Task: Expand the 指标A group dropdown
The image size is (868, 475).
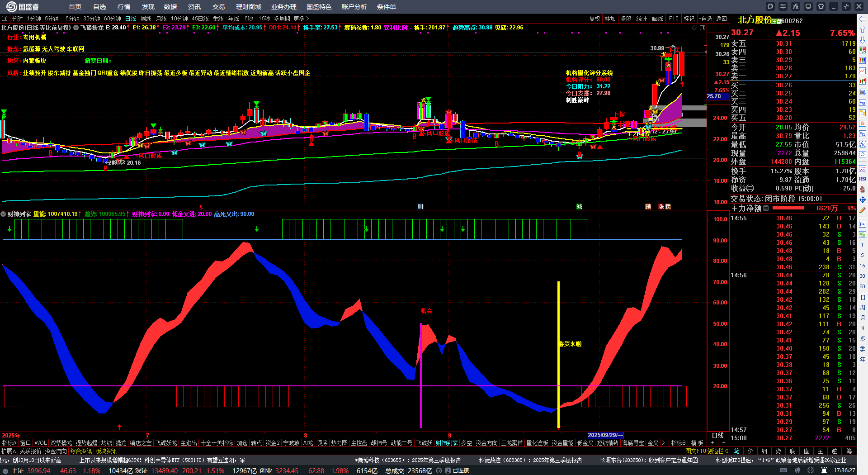Action: point(9,443)
